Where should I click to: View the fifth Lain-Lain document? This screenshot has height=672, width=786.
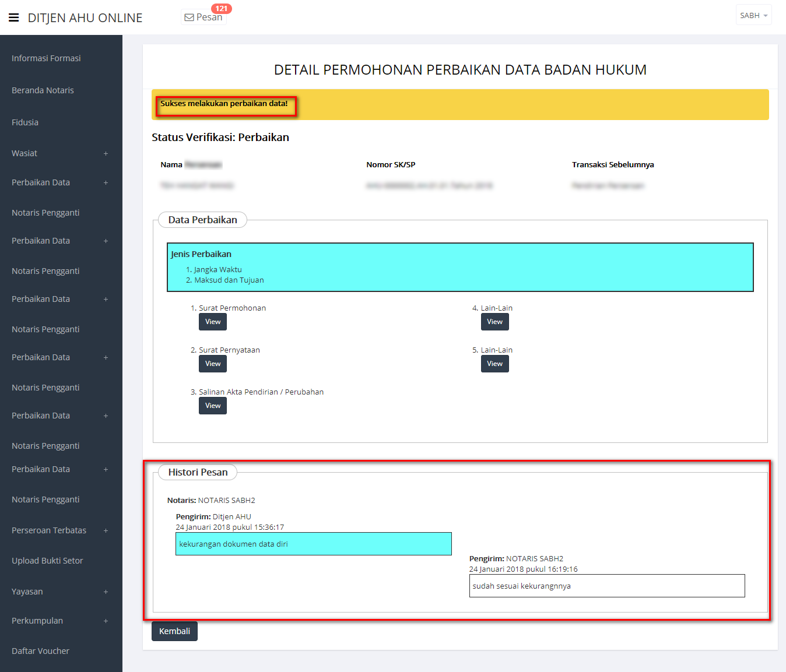pos(494,364)
